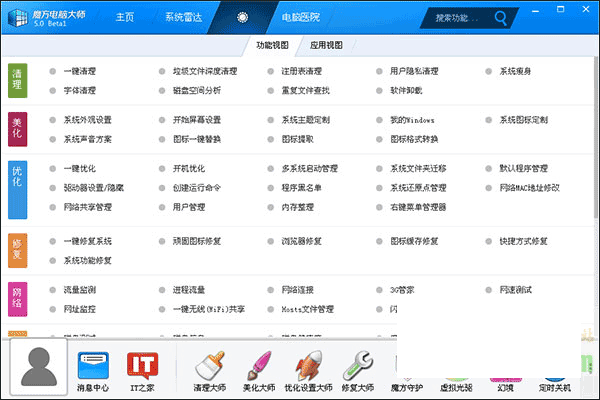Open 系统瘦身
The height and width of the screenshot is (400, 600).
pos(515,71)
